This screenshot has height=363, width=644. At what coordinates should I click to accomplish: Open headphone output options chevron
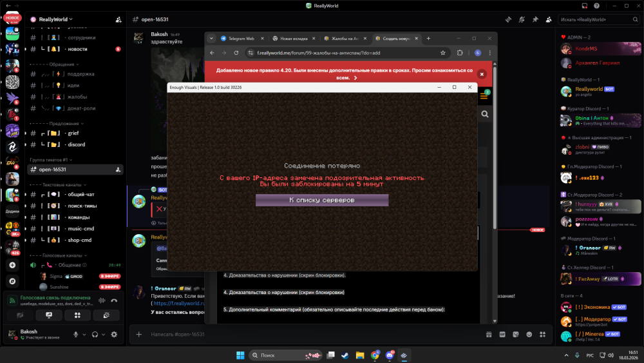[104, 335]
